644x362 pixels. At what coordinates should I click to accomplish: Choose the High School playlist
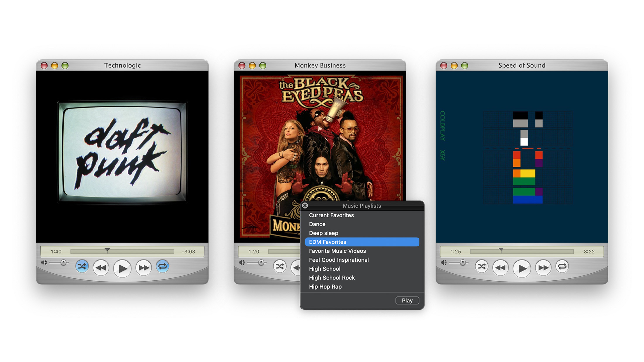click(x=362, y=269)
